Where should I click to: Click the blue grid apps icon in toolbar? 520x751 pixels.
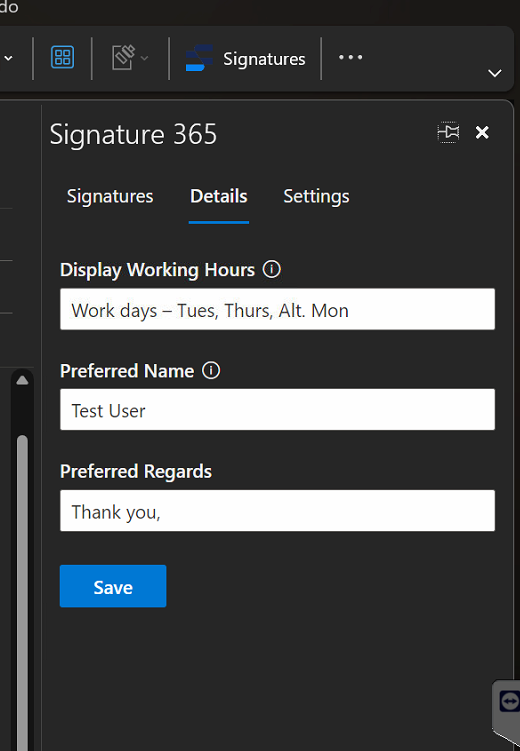tap(62, 57)
